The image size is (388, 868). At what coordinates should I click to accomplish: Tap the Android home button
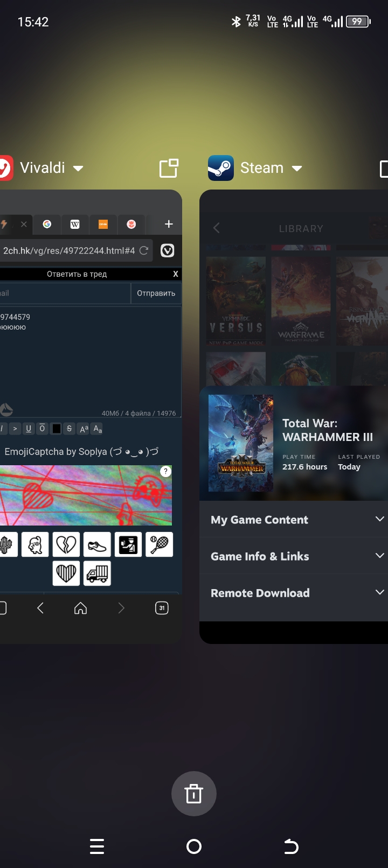(x=194, y=846)
